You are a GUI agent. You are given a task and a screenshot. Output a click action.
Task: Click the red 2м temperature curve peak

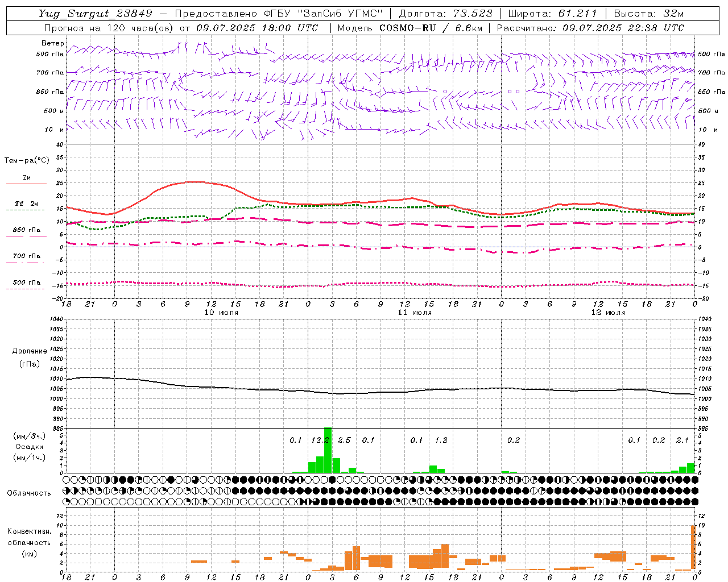[195, 182]
